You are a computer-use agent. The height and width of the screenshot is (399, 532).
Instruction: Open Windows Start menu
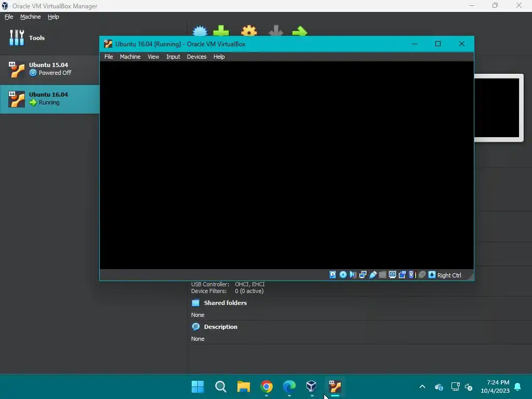coord(198,387)
